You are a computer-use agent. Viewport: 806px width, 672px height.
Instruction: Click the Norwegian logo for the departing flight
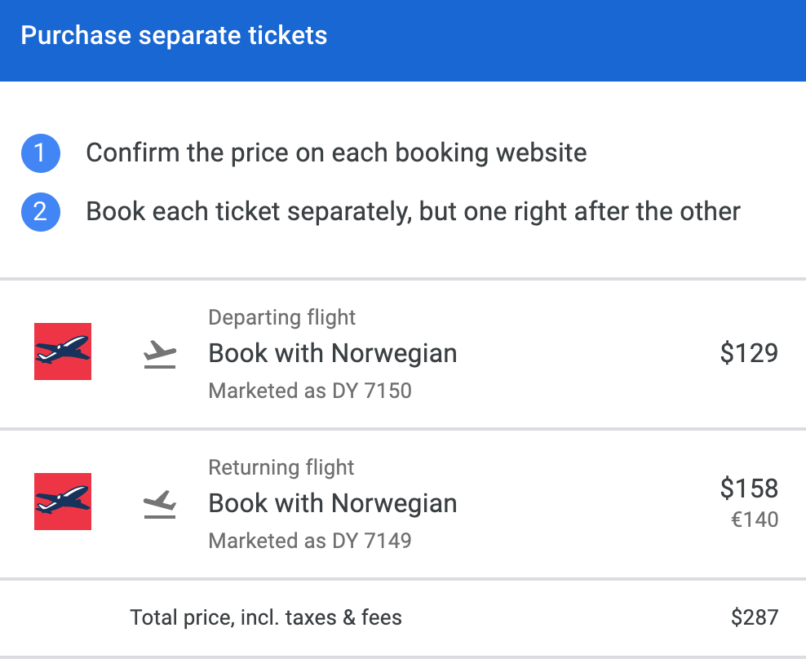coord(63,351)
